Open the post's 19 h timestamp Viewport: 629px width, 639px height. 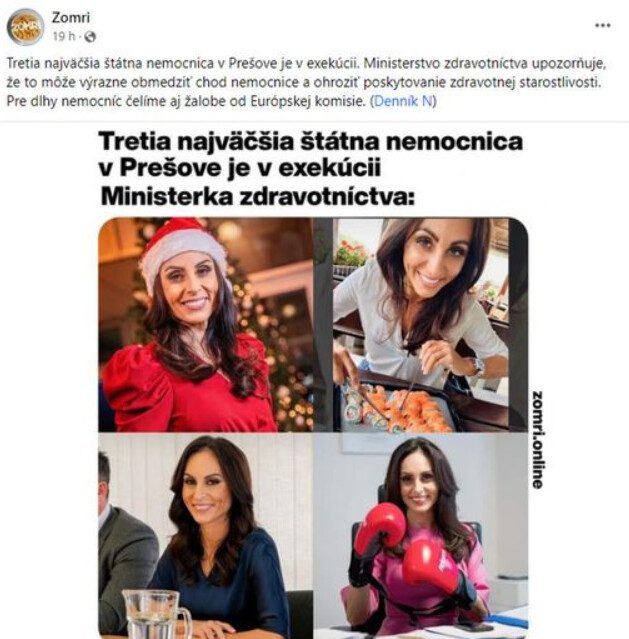click(64, 37)
